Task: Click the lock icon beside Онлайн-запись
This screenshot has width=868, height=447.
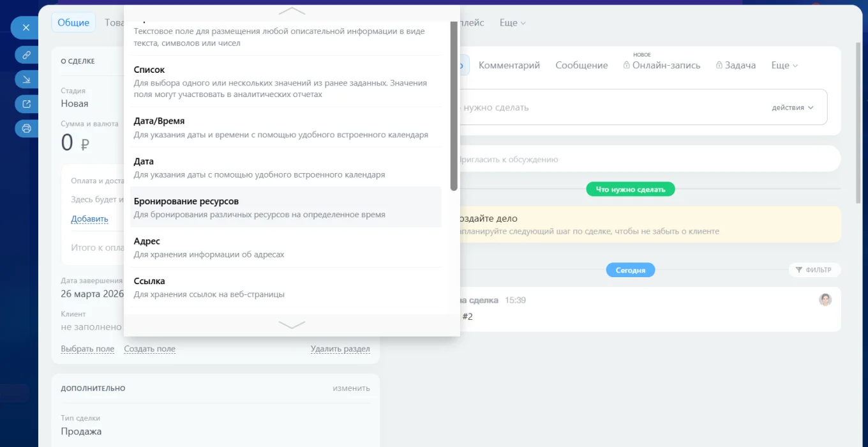Action: [627, 65]
